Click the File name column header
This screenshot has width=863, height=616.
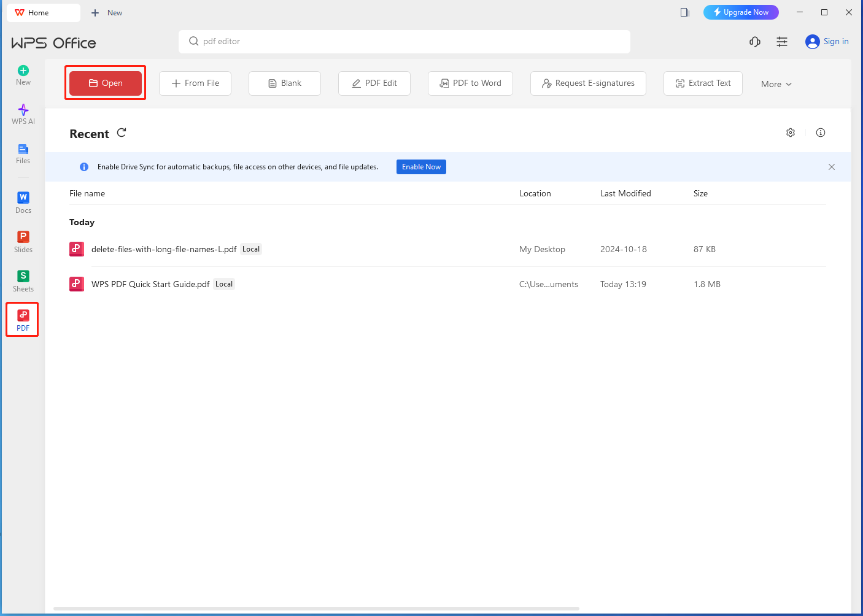point(87,193)
